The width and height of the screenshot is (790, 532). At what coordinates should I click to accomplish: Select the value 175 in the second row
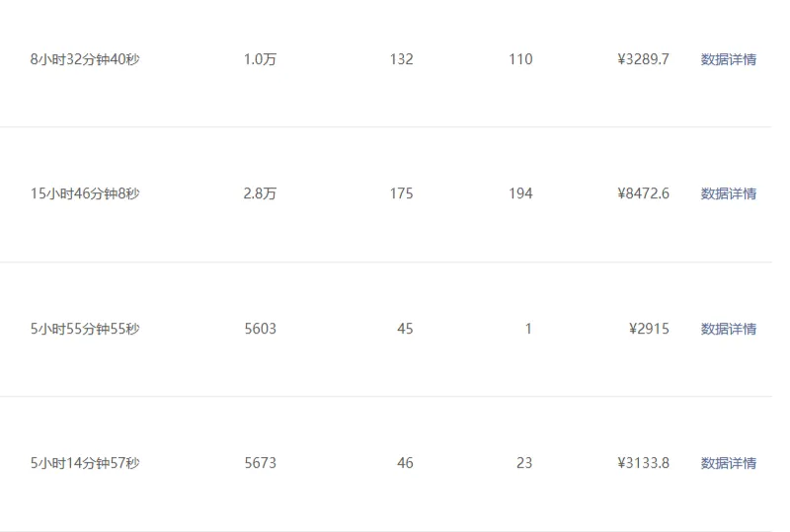click(x=401, y=193)
